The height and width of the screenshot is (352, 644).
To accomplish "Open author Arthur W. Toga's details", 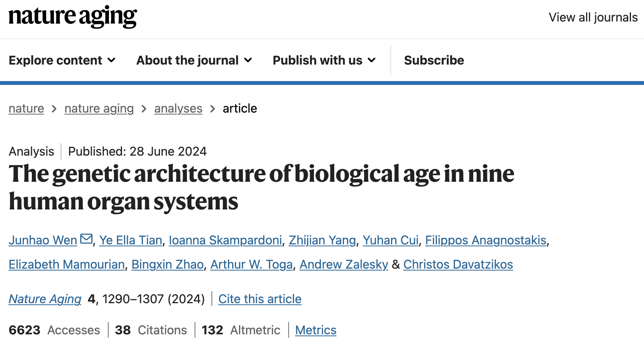I will 252,264.
